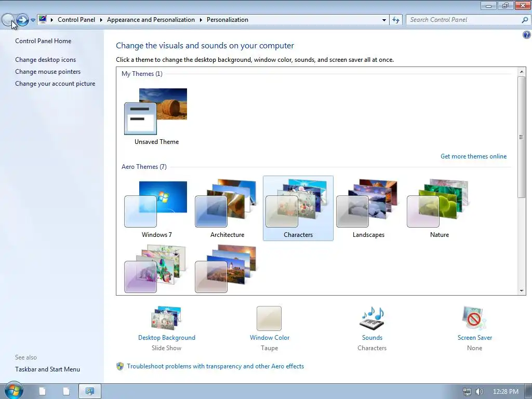Click the Sounds link text
532x399 pixels.
[372, 338]
